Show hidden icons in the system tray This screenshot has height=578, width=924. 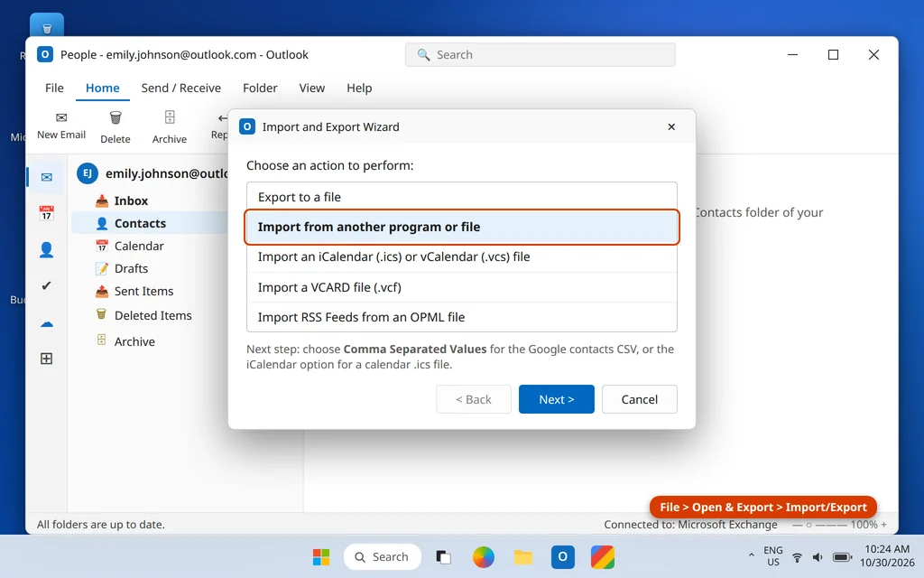tap(751, 555)
